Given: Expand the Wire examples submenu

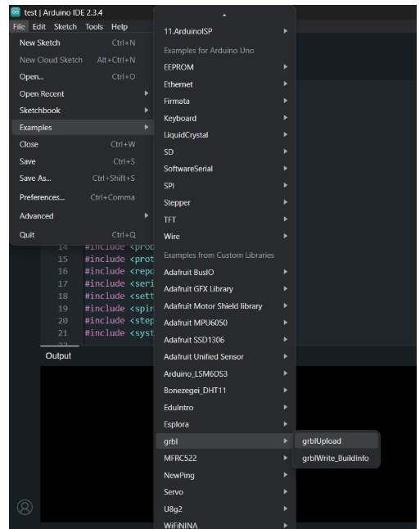Looking at the screenshot, I should click(x=224, y=237).
